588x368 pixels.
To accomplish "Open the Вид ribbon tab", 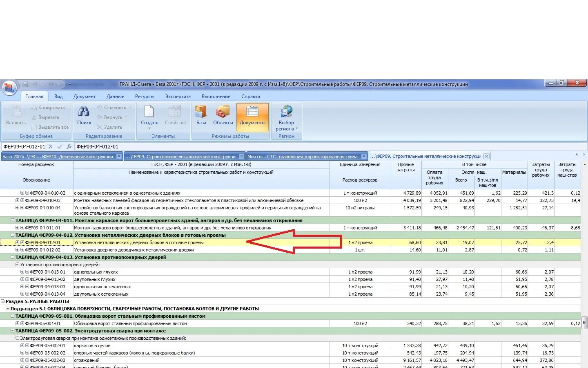I will pyautogui.click(x=58, y=96).
